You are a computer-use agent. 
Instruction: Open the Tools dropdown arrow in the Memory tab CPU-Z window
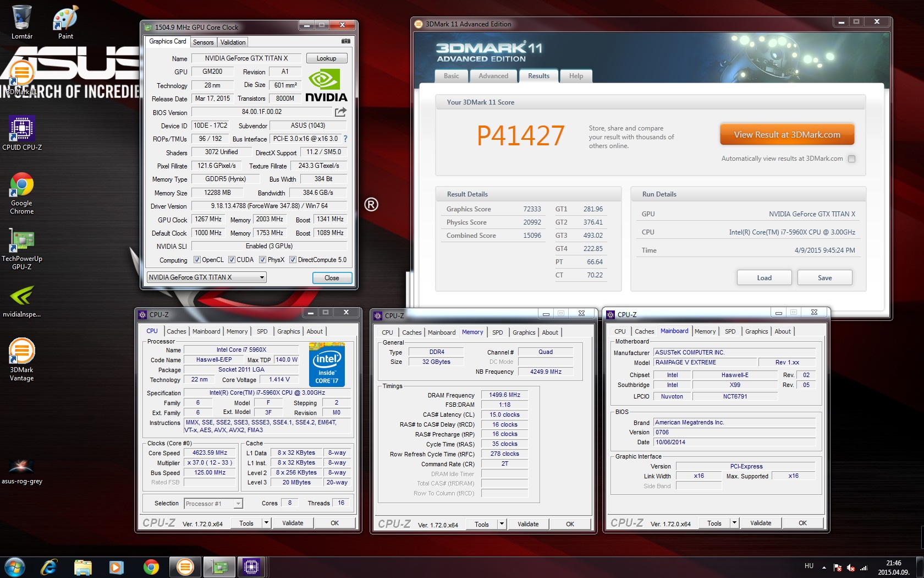click(x=502, y=524)
